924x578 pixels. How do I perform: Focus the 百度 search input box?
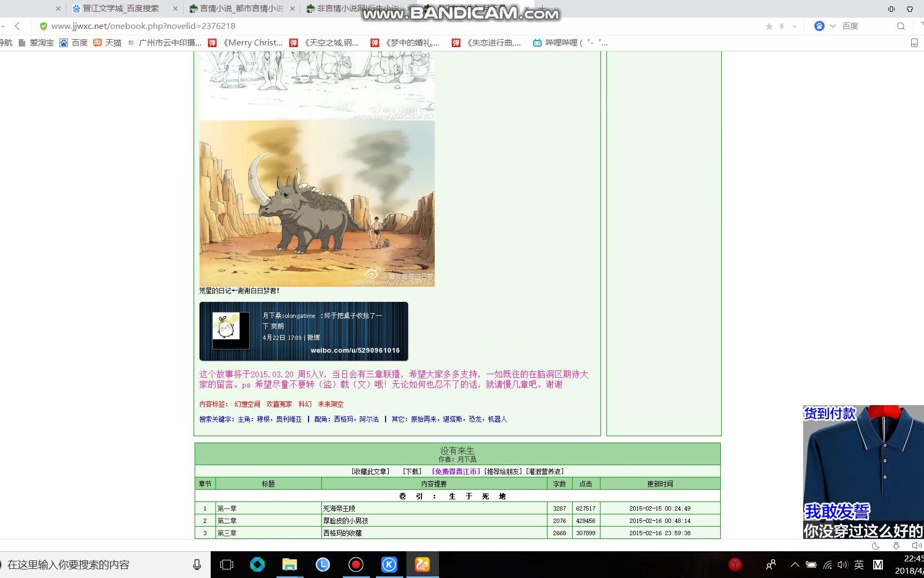[x=866, y=26]
